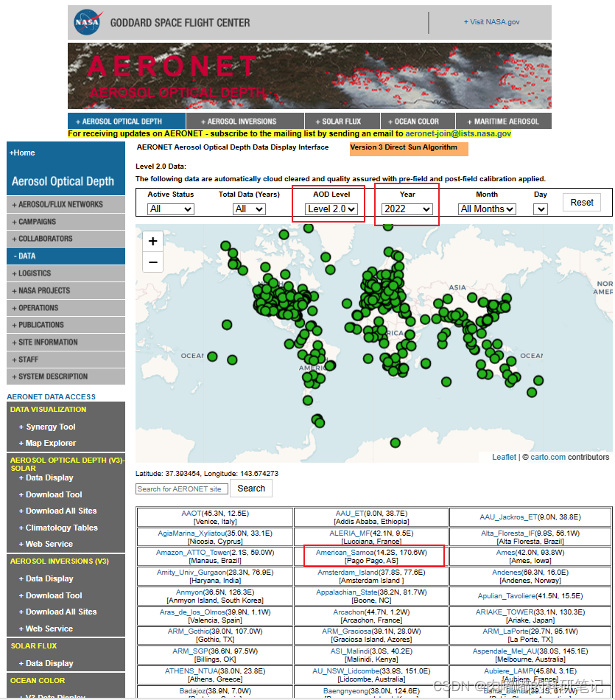Viewport: 615px width, 700px height.
Task: Zoom in the map with plus button
Action: click(x=152, y=241)
